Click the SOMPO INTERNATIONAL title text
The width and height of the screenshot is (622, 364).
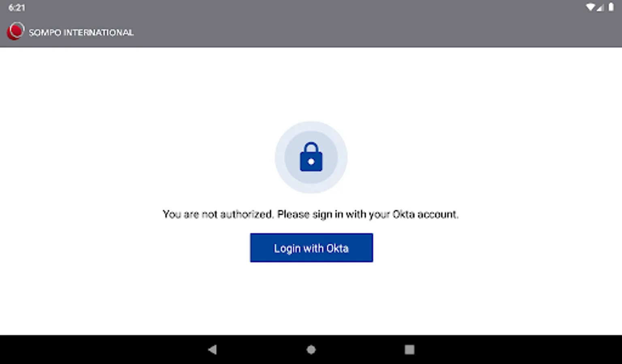coord(81,32)
